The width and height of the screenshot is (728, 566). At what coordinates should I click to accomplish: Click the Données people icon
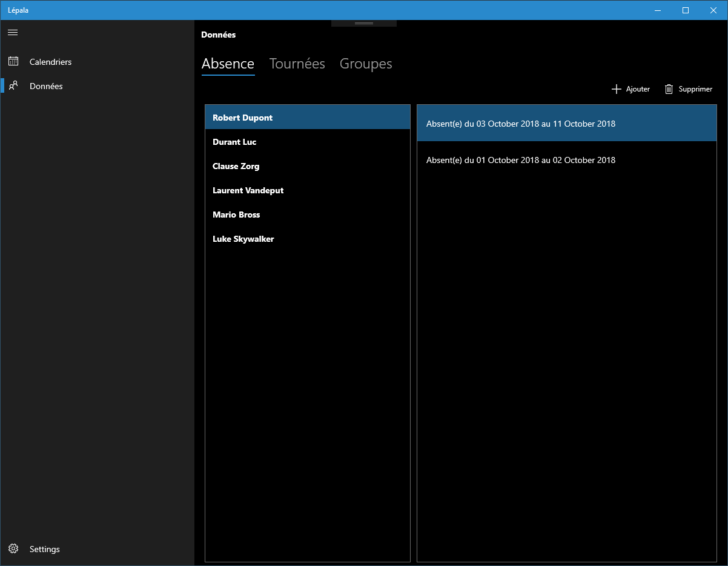(x=13, y=86)
